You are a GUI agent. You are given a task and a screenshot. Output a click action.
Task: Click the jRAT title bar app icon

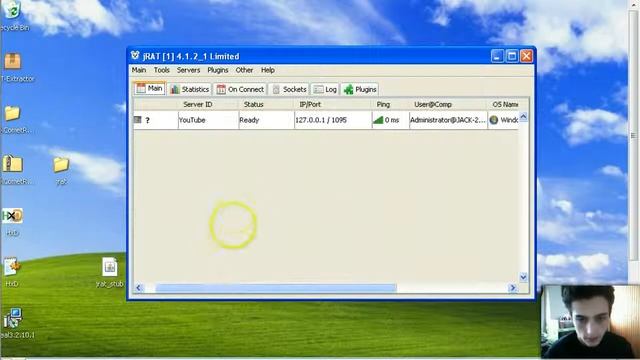pyautogui.click(x=135, y=56)
